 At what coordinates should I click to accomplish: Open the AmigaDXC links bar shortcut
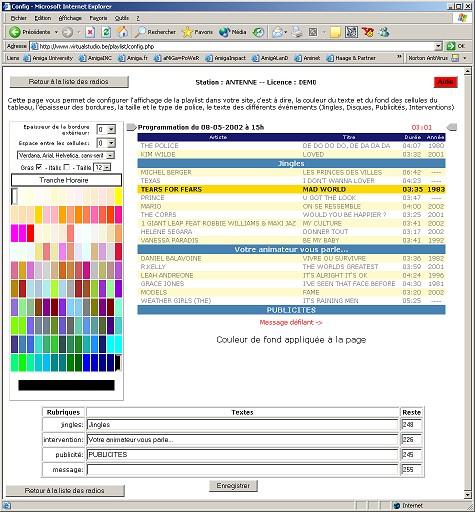tap(95, 58)
